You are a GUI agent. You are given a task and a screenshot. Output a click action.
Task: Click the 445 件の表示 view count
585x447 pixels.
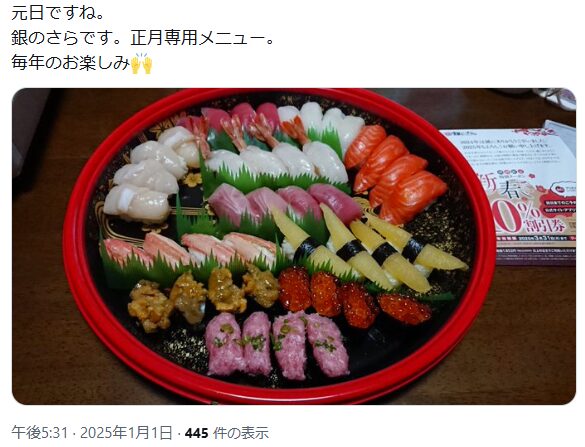click(227, 433)
